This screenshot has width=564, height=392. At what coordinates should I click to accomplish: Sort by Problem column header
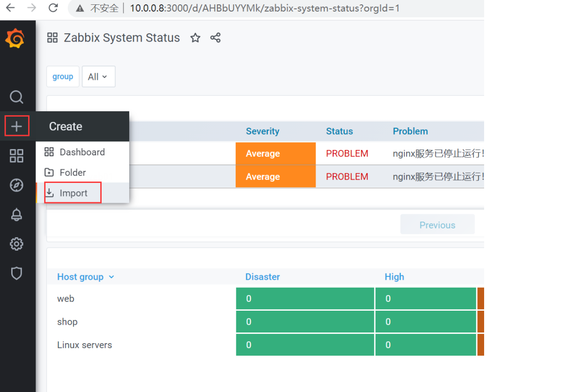(x=411, y=131)
